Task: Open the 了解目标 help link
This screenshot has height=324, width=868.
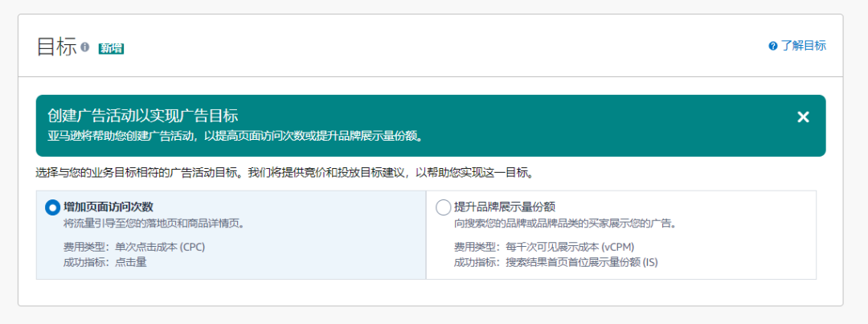Action: pos(803,46)
